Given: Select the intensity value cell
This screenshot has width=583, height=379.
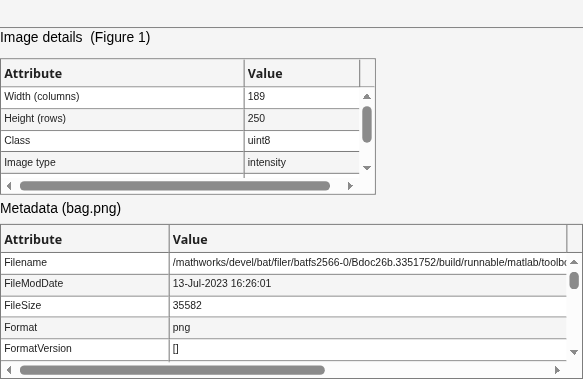Looking at the screenshot, I should pos(302,163).
